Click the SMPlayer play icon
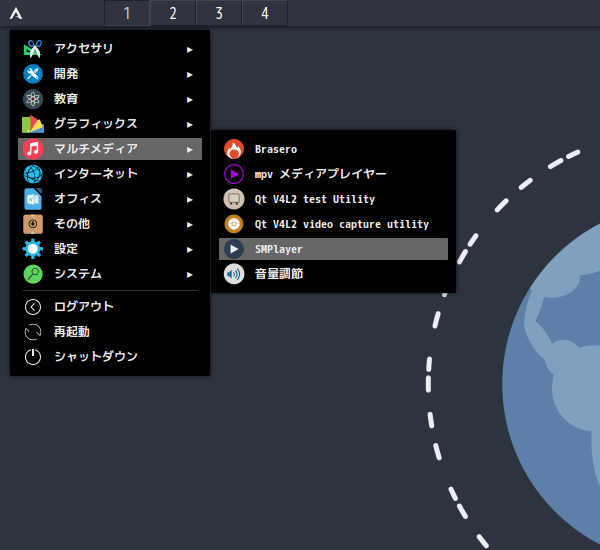Image resolution: width=600 pixels, height=550 pixels. (x=234, y=249)
